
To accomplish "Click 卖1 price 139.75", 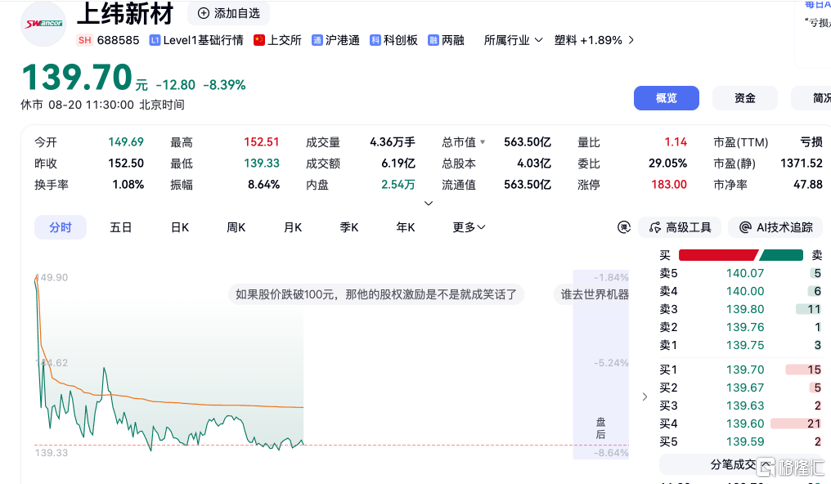I will (745, 346).
